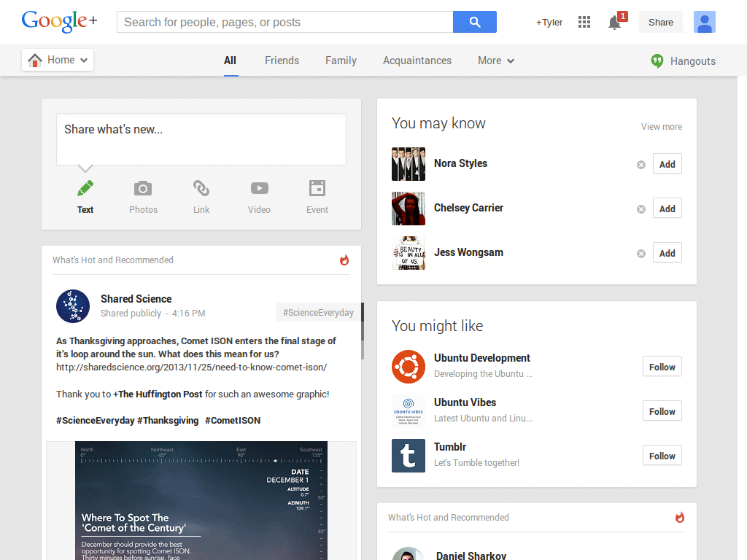The height and width of the screenshot is (560, 747).
Task: Open the Ubuntu Development page title
Action: (x=482, y=358)
